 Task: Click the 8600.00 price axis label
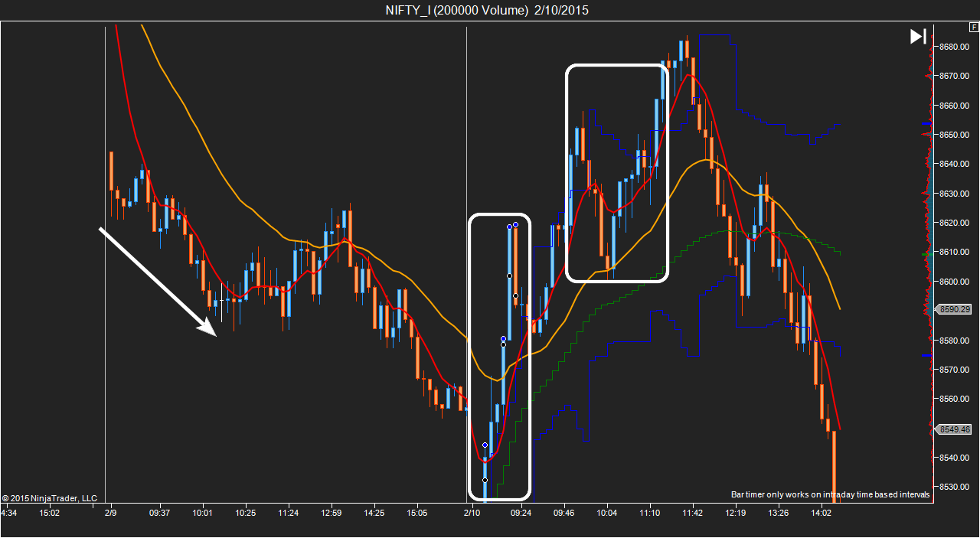954,282
